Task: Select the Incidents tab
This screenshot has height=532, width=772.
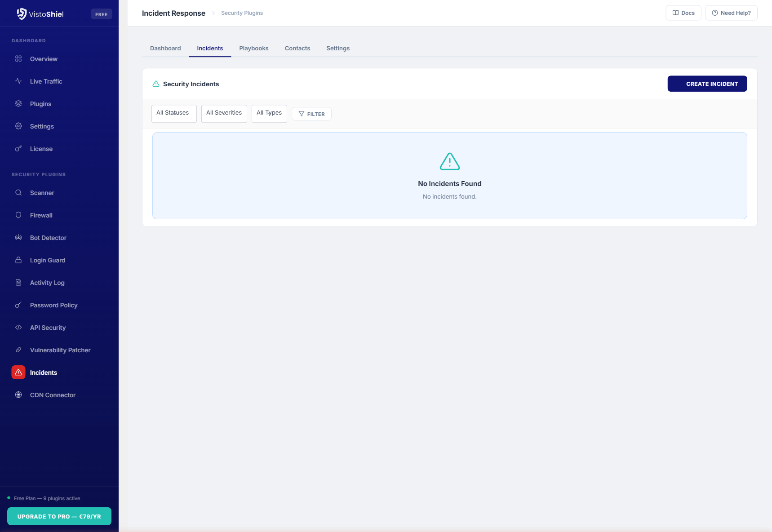Action: tap(210, 48)
